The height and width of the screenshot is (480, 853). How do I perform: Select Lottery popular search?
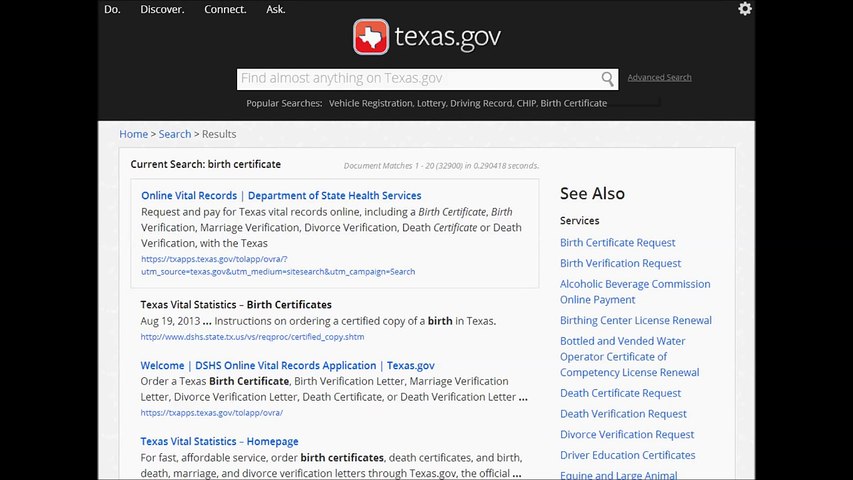pos(431,103)
